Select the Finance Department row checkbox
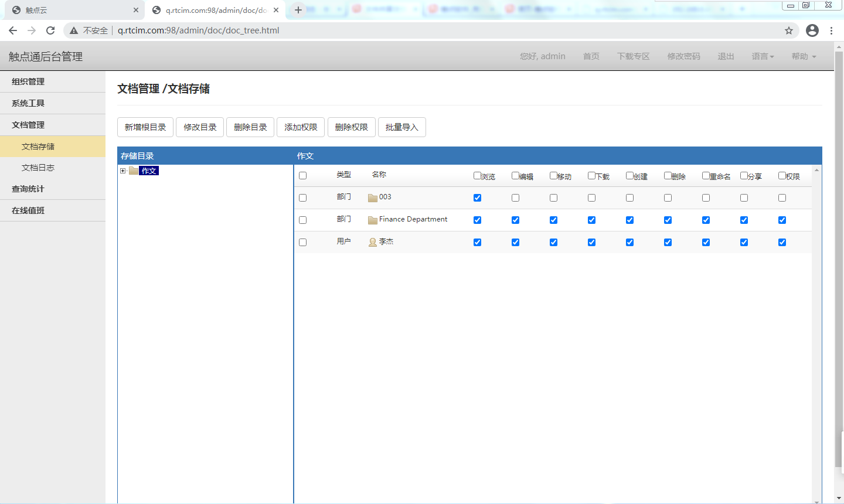This screenshot has height=504, width=844. pyautogui.click(x=302, y=220)
